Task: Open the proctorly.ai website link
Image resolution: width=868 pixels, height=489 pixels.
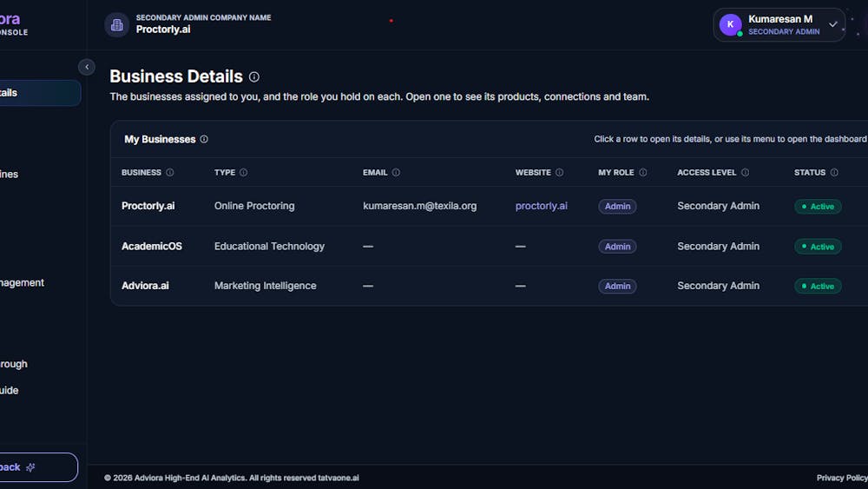Action: coord(542,206)
